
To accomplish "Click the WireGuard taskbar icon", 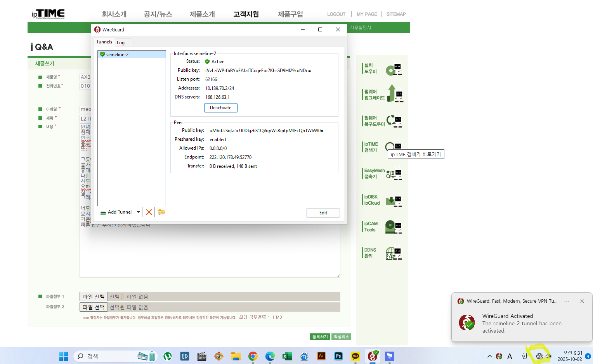I will pyautogui.click(x=373, y=356).
